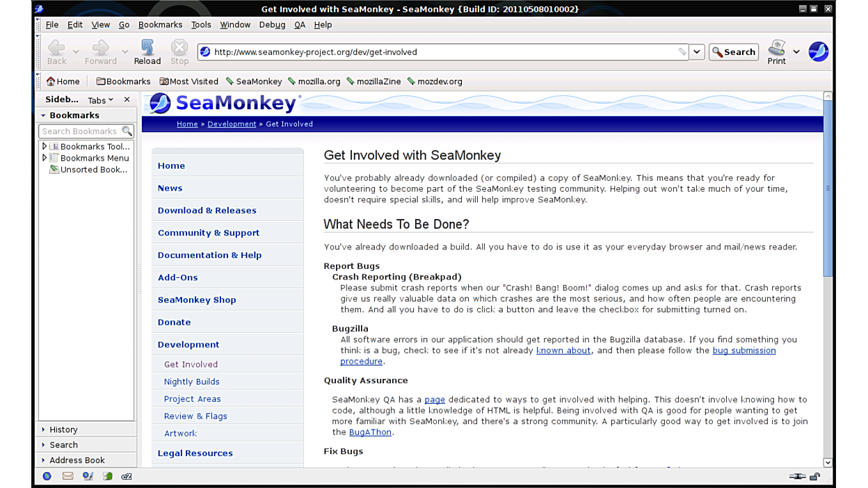The width and height of the screenshot is (868, 488).
Task: Expand the Bookmarks Toolbar folder
Action: pos(45,147)
